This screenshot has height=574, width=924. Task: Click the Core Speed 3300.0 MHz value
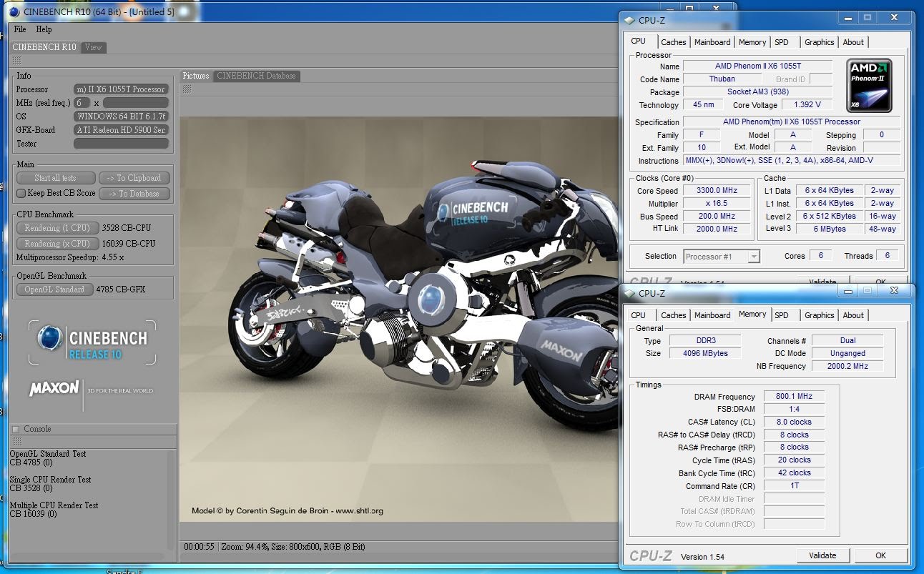point(716,191)
